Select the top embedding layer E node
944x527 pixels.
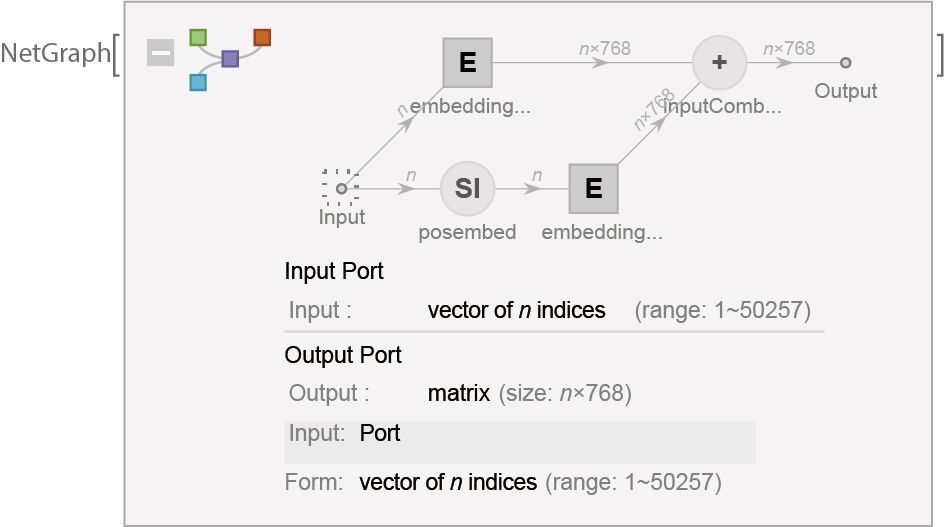click(467, 62)
